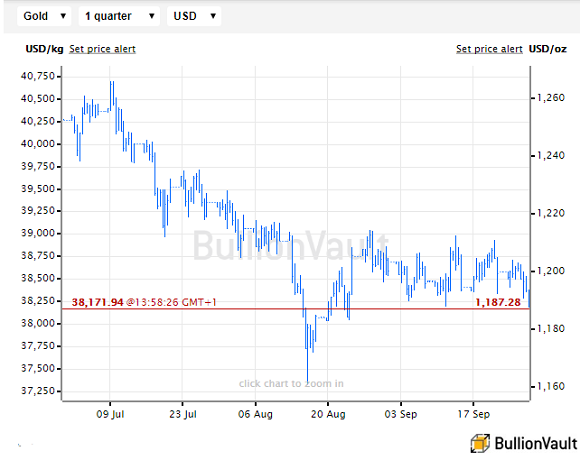
Task: Click the 1,200 USD/oz axis value
Action: (x=551, y=271)
